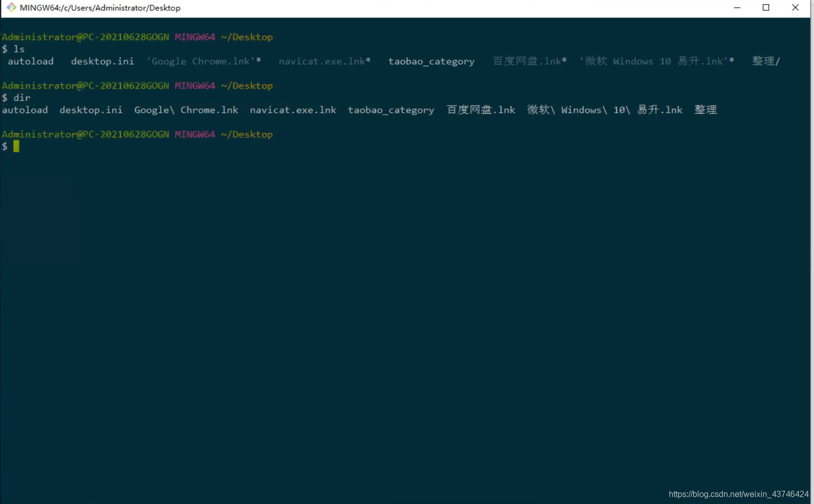This screenshot has width=814, height=504.
Task: Select '微软 Windows 10 易升.lnk'* in ls output
Action: (657, 61)
